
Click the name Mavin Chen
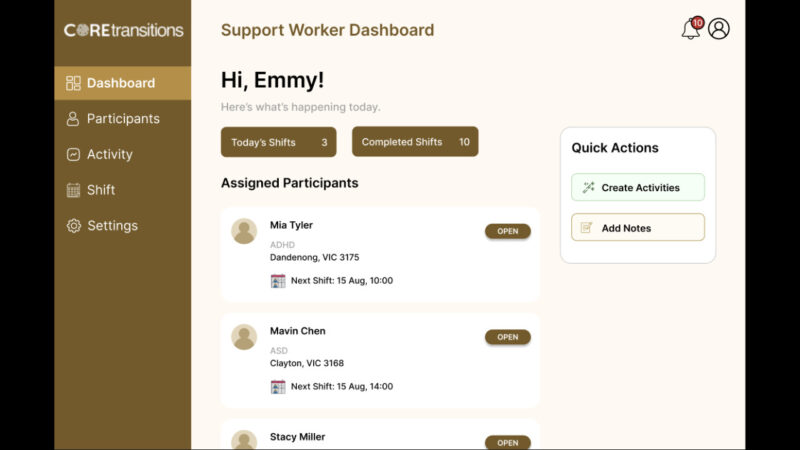point(297,331)
